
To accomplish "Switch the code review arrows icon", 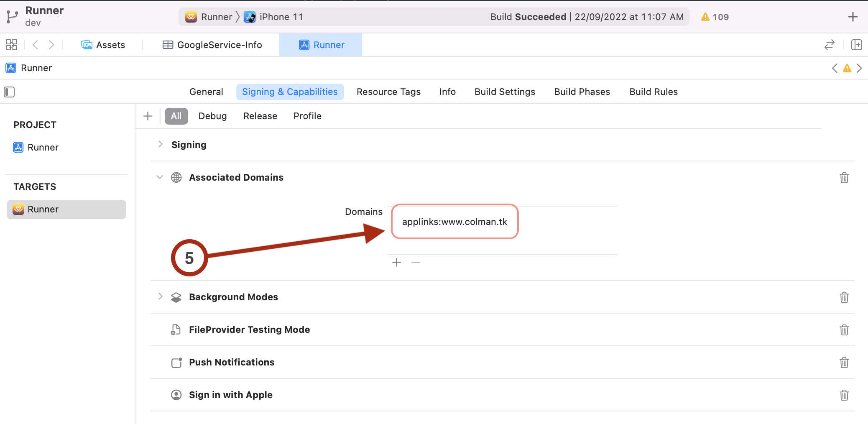I will point(830,45).
